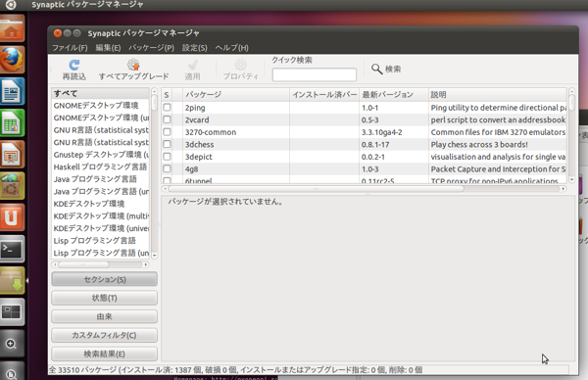Click the Dash home icon at top-left

pyautogui.click(x=11, y=5)
